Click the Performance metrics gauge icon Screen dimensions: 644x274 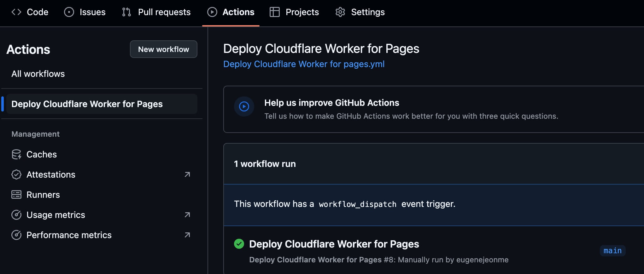(16, 235)
